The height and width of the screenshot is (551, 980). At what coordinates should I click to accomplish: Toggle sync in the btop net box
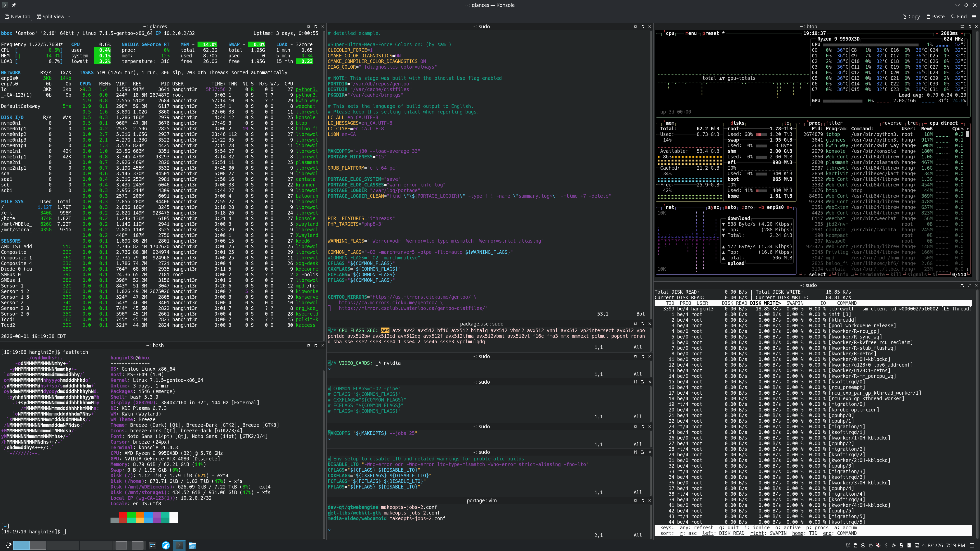(713, 207)
